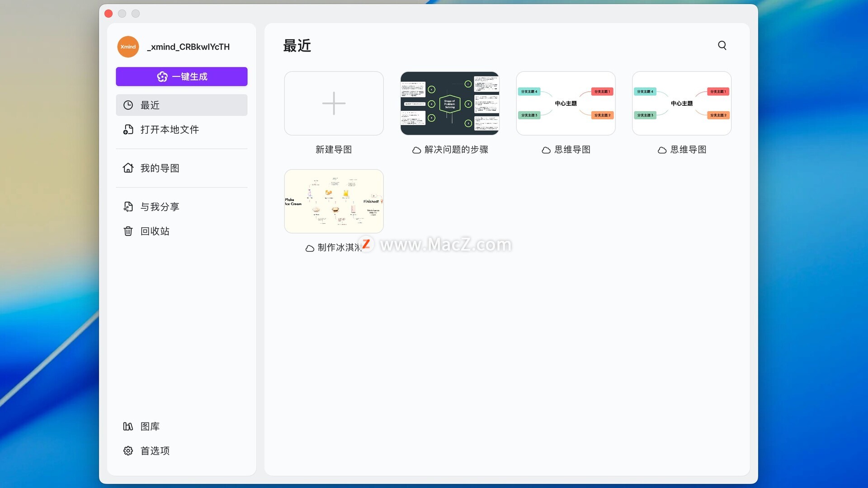Click the gear icon for 首选项

[128, 450]
